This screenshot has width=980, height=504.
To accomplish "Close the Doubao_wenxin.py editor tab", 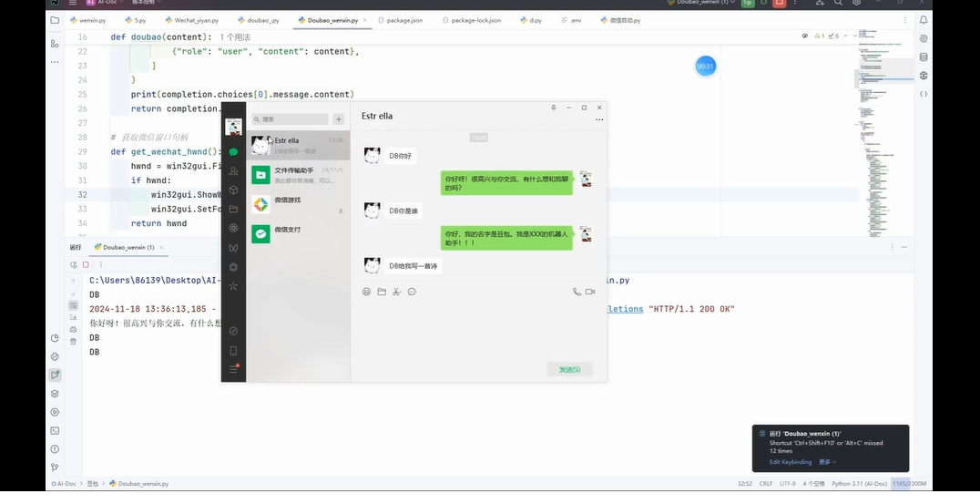I will point(365,20).
